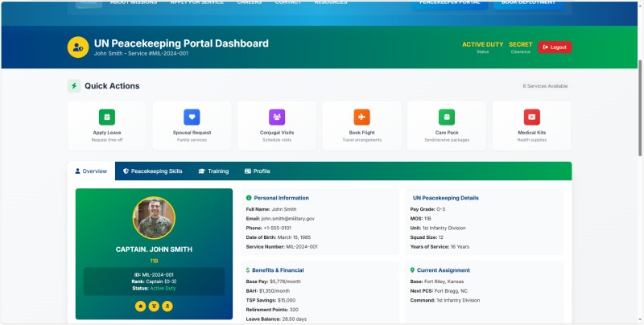Click the "Years of Service: 16 Years" line

440,247
